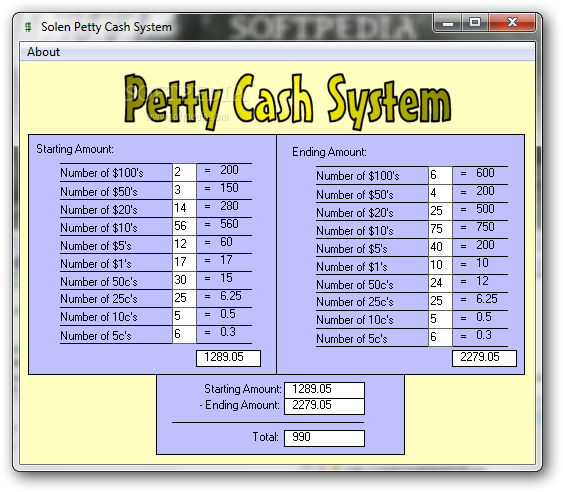Click the 'Total:' label
563x492 pixels.
(265, 437)
